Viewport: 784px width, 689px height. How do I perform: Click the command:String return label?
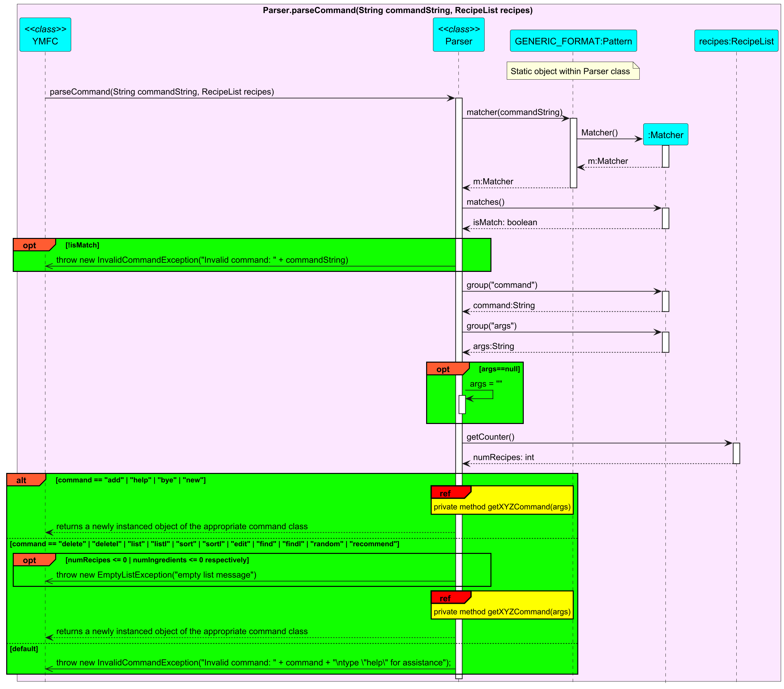504,305
